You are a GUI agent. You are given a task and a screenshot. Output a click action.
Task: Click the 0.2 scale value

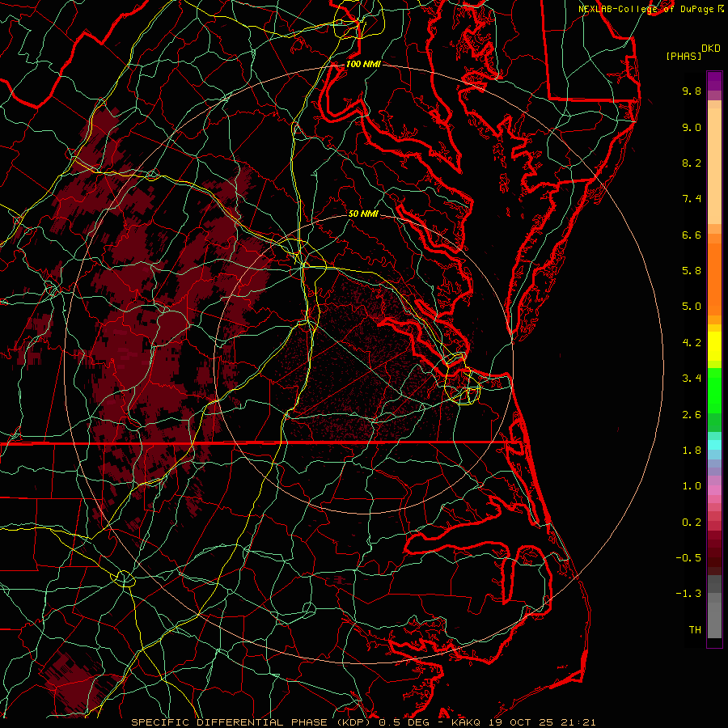click(x=692, y=523)
